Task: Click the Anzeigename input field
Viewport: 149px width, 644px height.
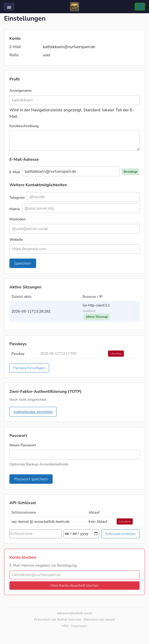Action: (74, 100)
